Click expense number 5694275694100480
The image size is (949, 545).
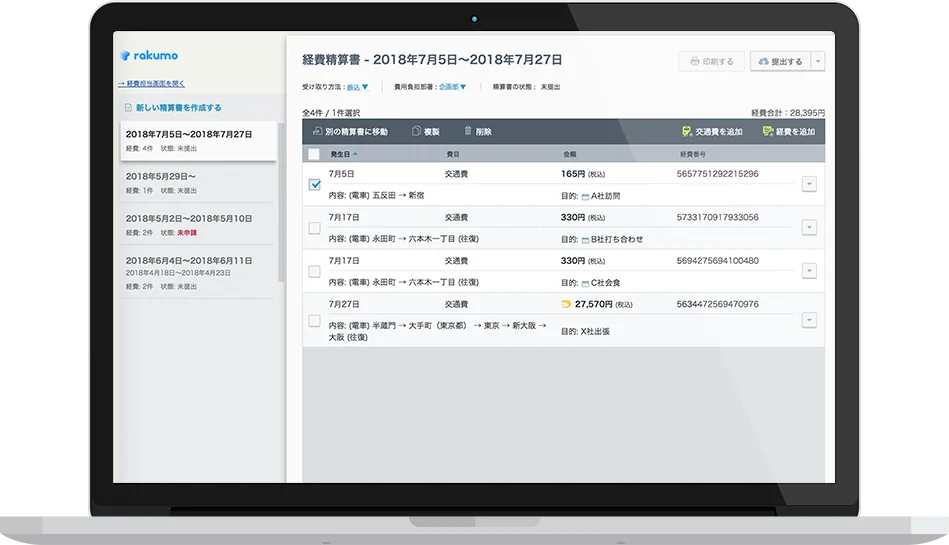717,261
